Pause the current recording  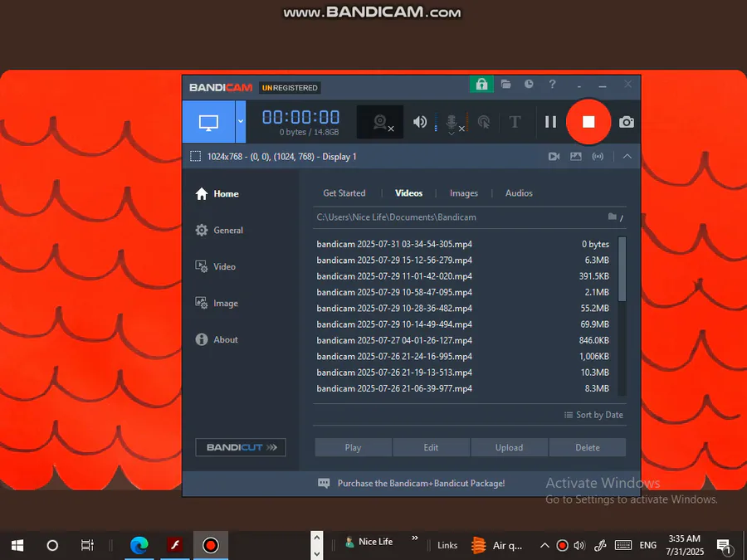point(551,122)
